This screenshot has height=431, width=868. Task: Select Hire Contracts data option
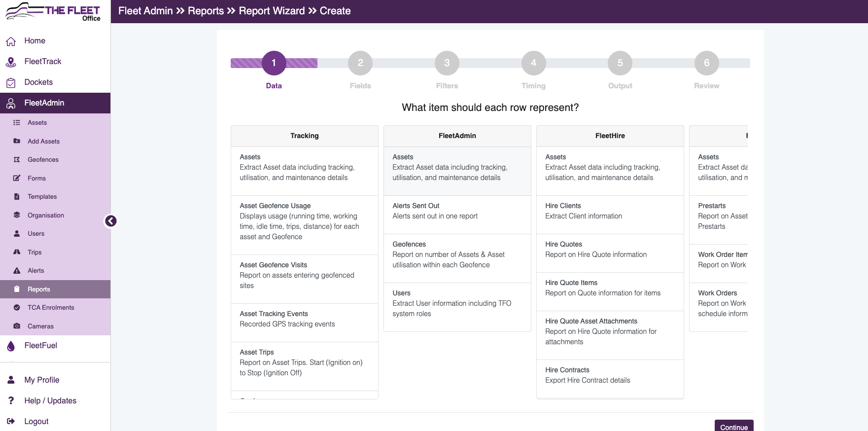610,379
